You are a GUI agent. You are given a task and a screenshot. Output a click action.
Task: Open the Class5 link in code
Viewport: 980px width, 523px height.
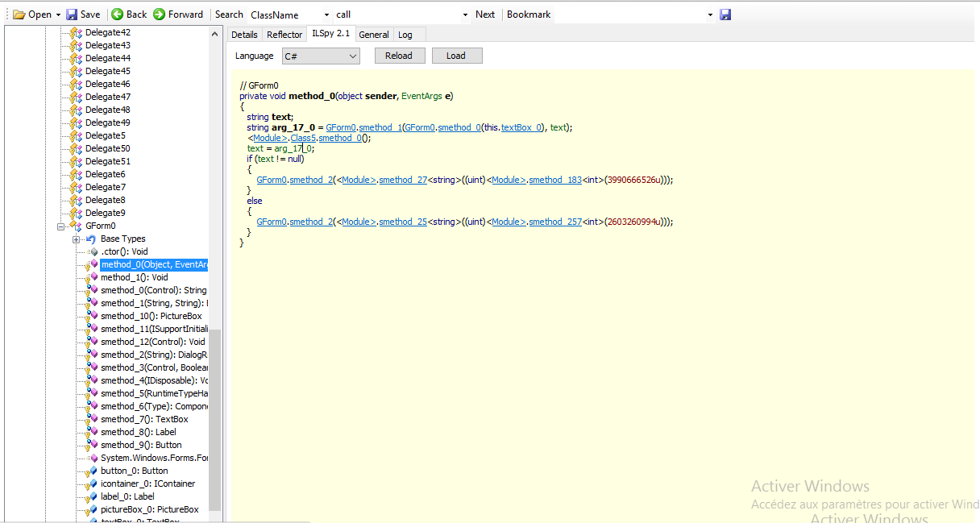tap(304, 138)
